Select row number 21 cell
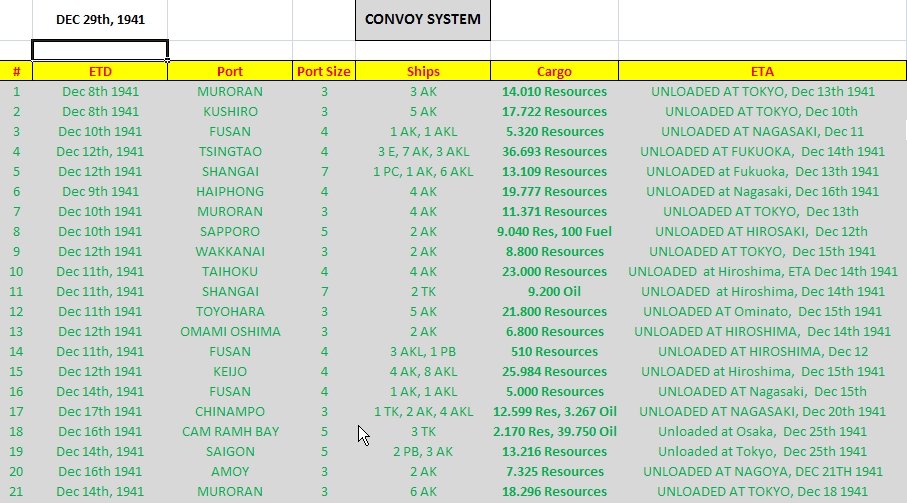 click(16, 491)
